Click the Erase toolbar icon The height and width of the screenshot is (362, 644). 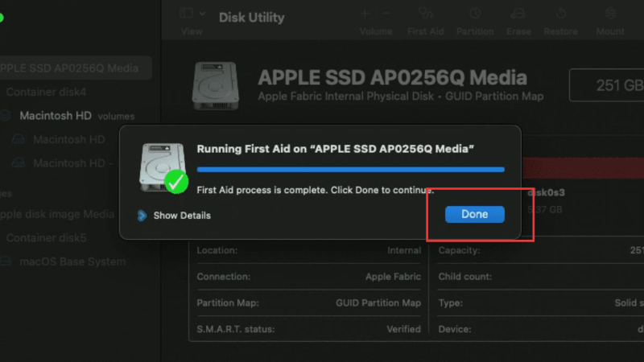pyautogui.click(x=518, y=14)
